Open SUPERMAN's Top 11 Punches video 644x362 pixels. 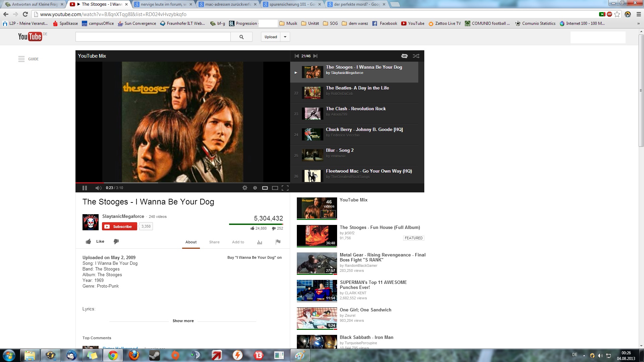[x=373, y=285]
